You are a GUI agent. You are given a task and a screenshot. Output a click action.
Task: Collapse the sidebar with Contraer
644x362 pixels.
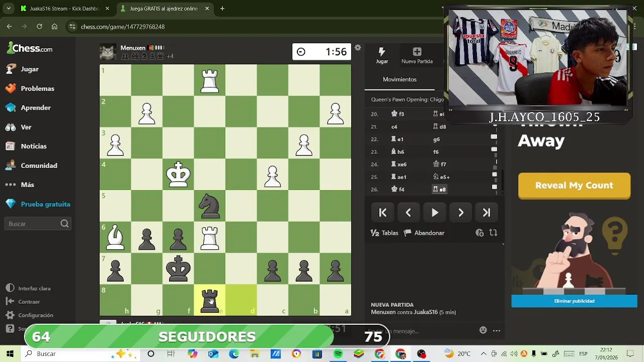[x=23, y=302]
